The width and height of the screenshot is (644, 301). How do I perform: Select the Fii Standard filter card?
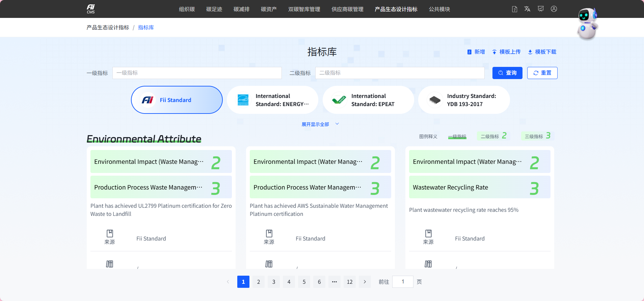pos(177,100)
